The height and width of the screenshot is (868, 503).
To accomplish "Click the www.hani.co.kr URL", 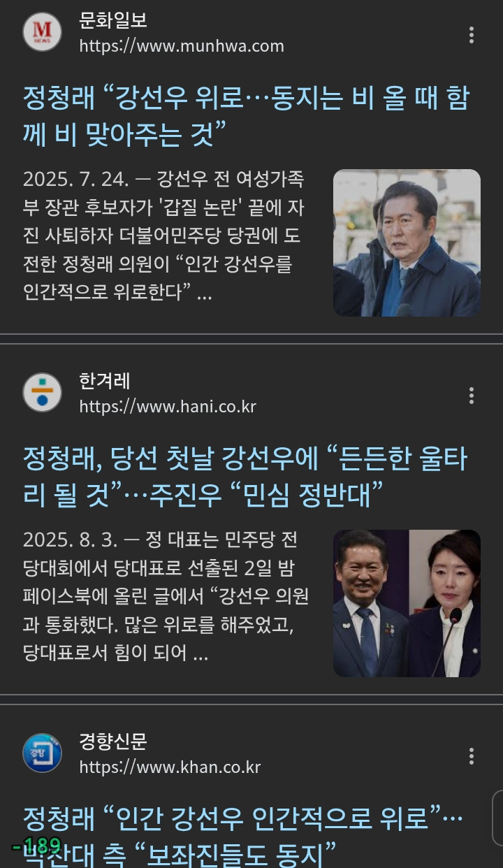I will [x=168, y=407].
